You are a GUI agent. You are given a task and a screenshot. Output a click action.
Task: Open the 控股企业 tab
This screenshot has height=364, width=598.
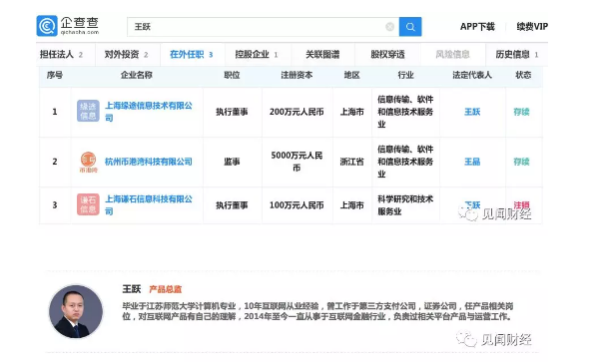point(257,55)
